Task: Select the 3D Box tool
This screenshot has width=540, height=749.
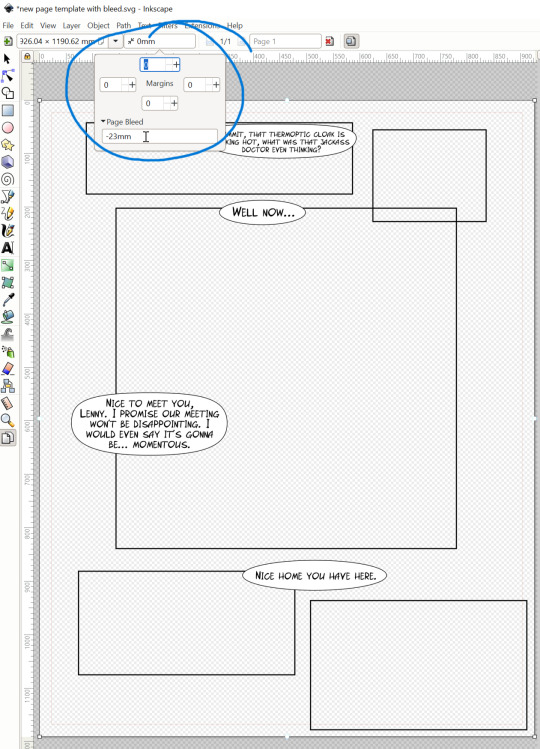Action: tap(7, 162)
